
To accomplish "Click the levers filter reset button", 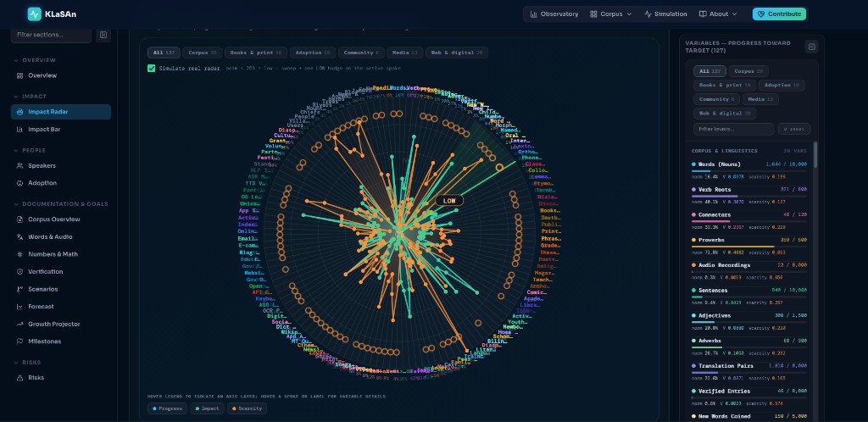I will pyautogui.click(x=793, y=129).
